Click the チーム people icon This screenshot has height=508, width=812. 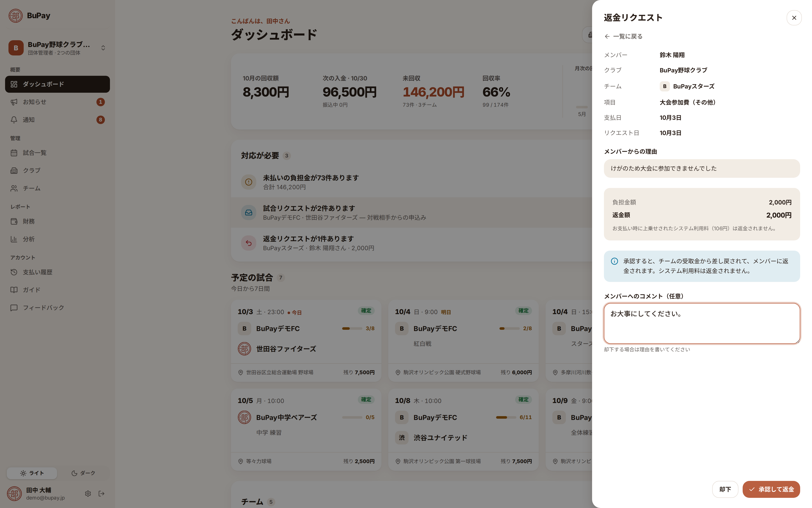click(14, 188)
